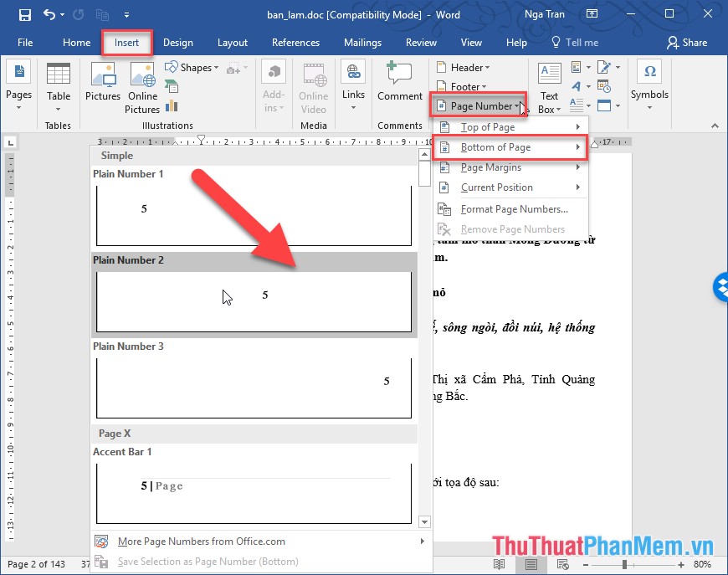Click zoom out minus button
This screenshot has height=575, width=728.
tap(586, 565)
